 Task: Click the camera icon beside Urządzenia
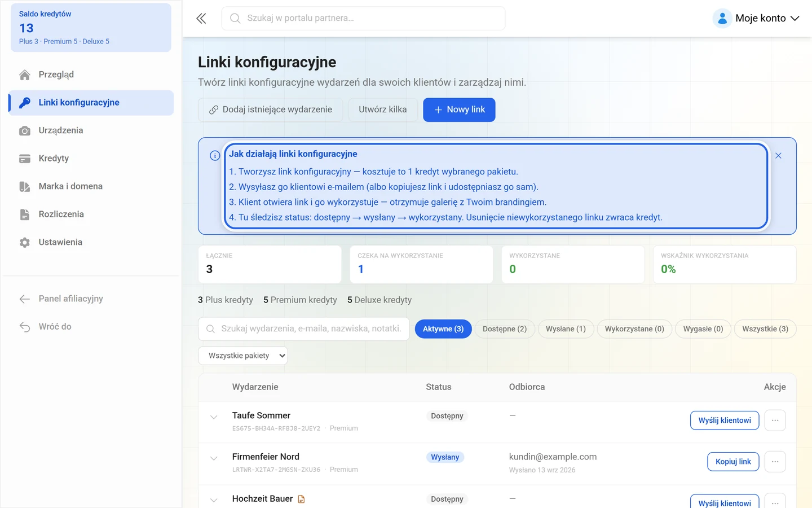coord(25,131)
